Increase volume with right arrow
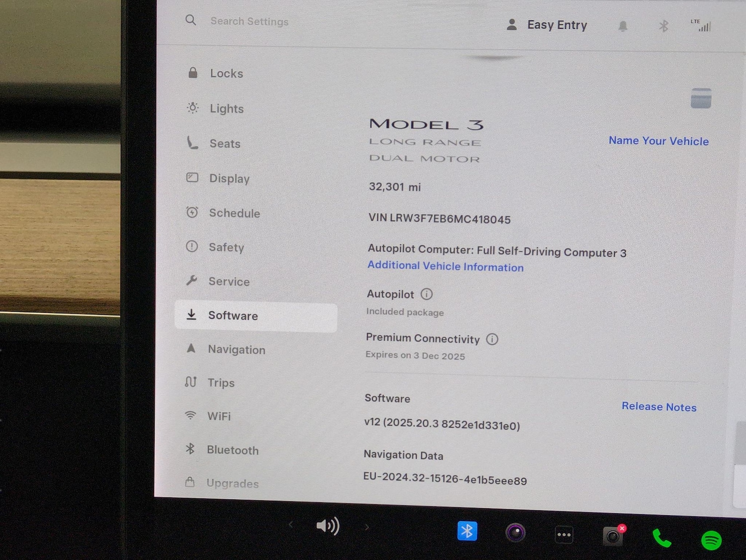This screenshot has height=560, width=746. point(367,527)
